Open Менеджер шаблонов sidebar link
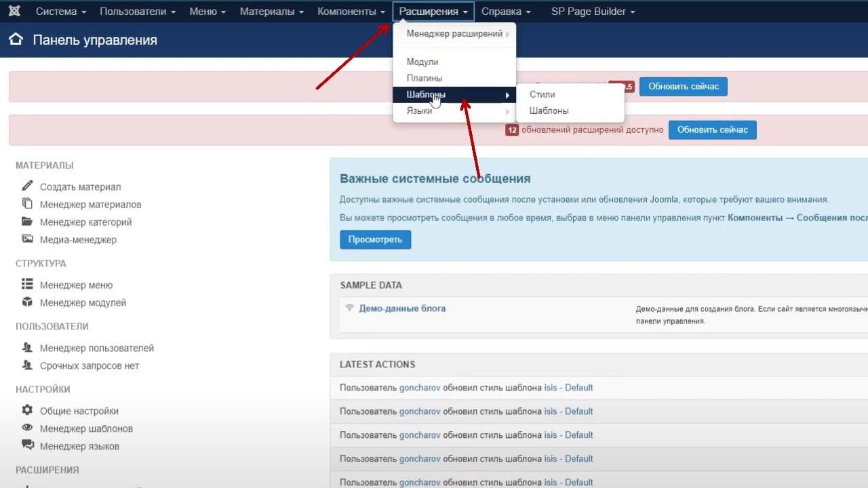Image resolution: width=868 pixels, height=488 pixels. click(86, 429)
